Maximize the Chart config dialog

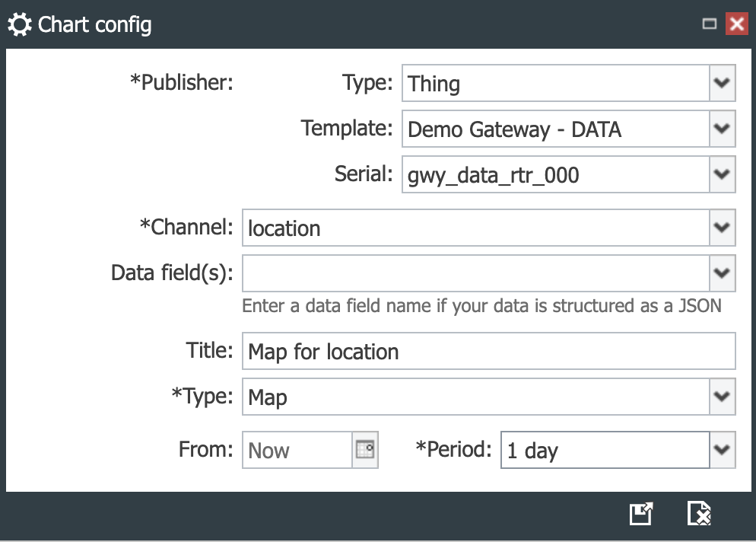pos(710,24)
